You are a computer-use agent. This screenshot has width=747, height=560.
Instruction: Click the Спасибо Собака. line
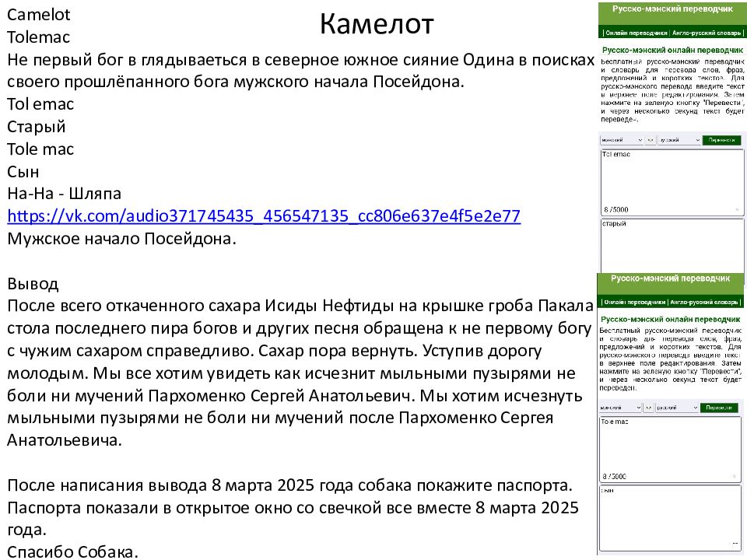coord(72,551)
